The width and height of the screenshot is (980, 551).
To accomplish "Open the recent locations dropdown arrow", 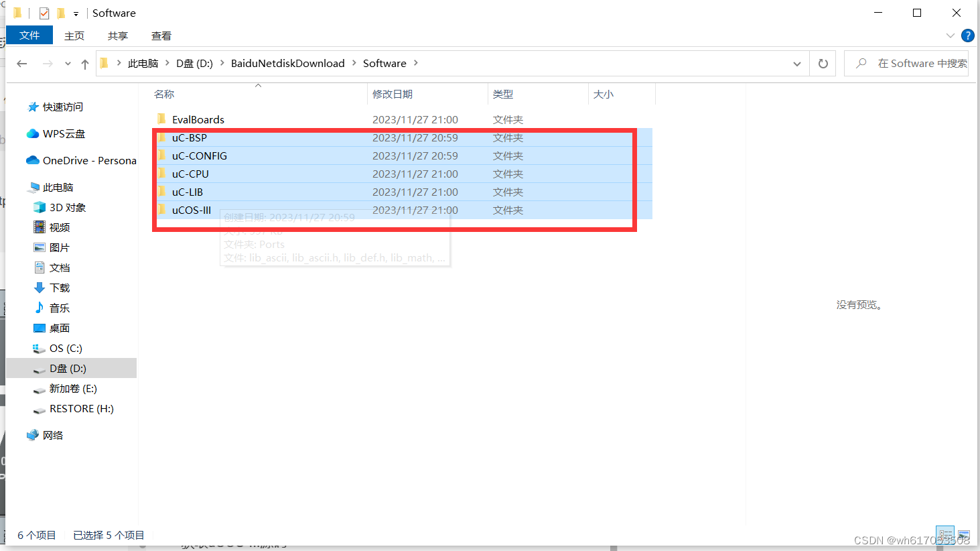I will tap(68, 64).
